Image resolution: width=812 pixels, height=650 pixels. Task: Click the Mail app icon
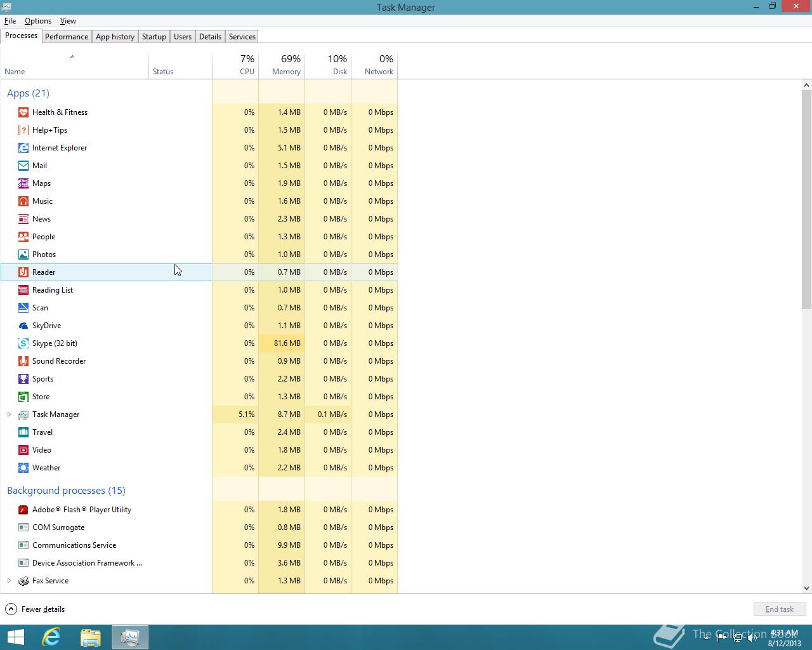click(x=23, y=166)
